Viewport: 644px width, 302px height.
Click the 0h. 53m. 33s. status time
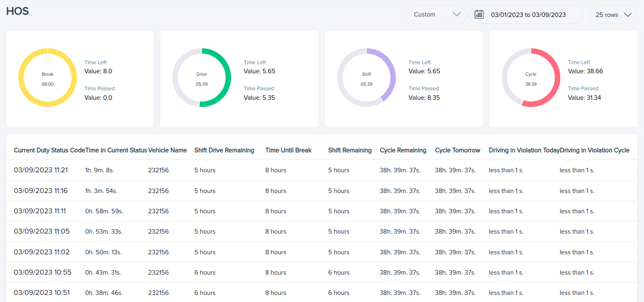[x=104, y=232]
